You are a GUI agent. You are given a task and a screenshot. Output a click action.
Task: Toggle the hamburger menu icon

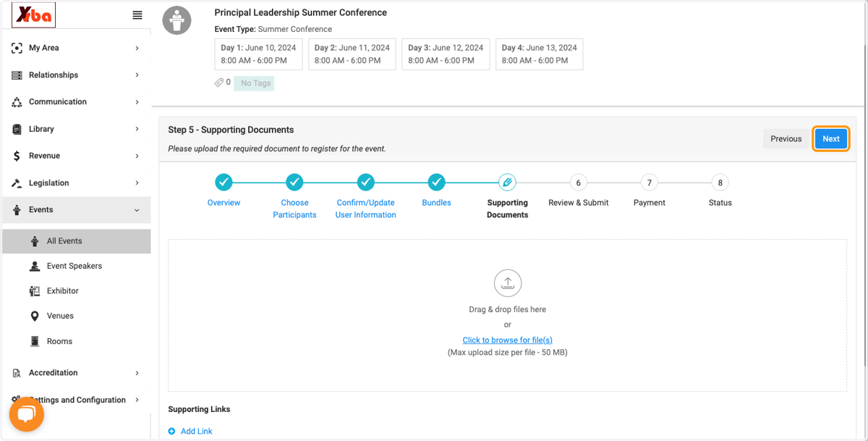tap(137, 15)
